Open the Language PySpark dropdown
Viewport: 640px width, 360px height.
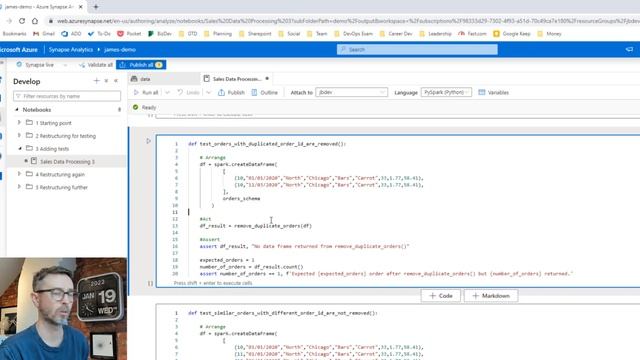[x=446, y=93]
